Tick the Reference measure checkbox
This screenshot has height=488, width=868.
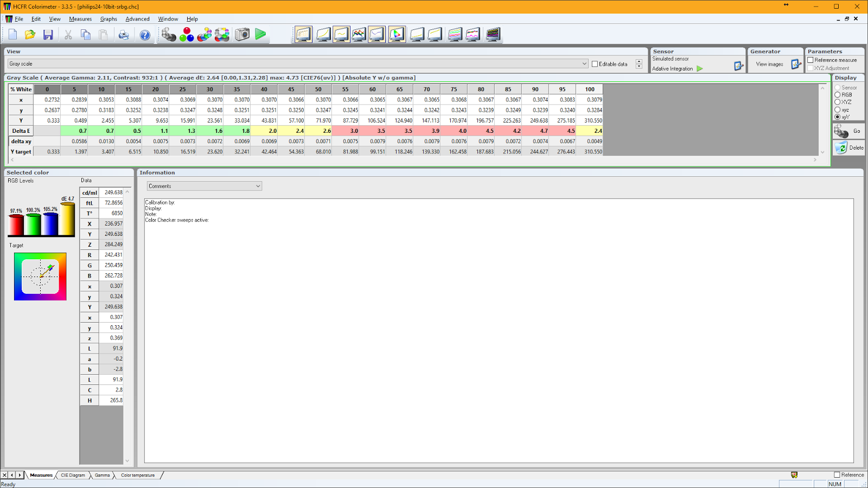click(x=810, y=60)
